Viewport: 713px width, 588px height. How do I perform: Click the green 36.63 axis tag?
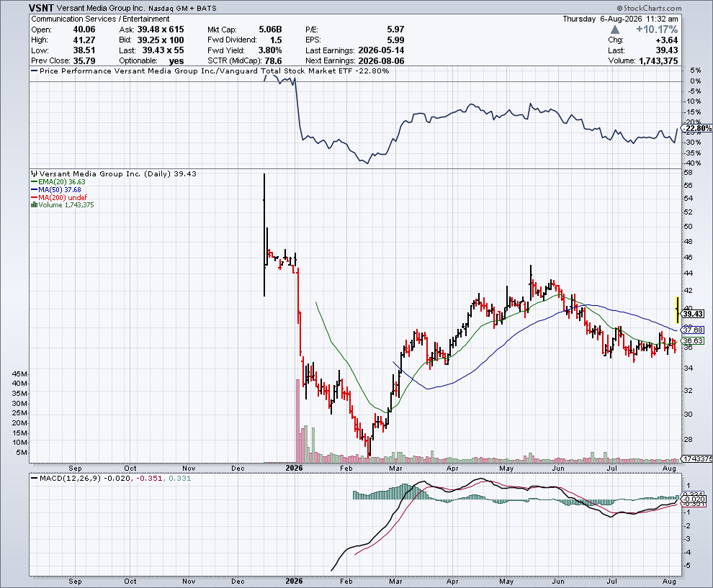coord(693,341)
